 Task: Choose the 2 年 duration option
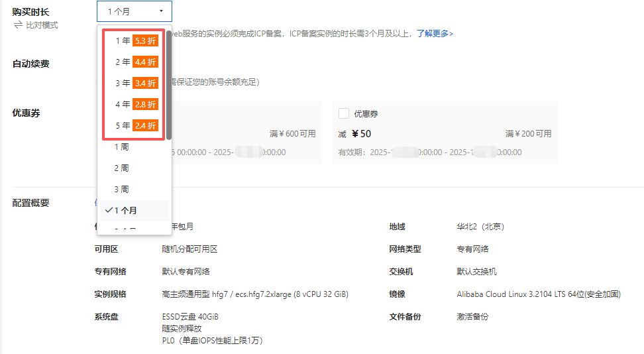(122, 62)
